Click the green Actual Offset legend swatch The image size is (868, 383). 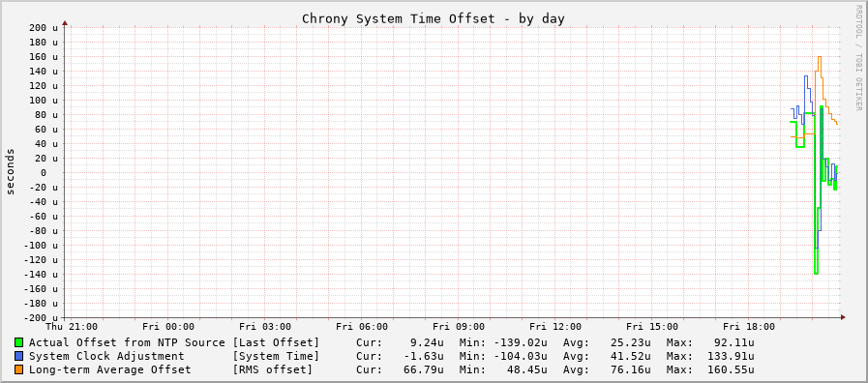point(18,342)
